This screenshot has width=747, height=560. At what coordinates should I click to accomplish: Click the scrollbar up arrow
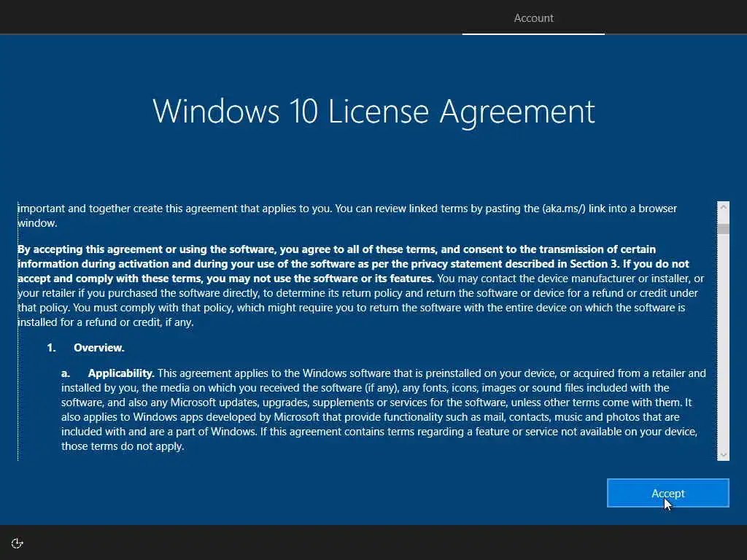click(723, 207)
